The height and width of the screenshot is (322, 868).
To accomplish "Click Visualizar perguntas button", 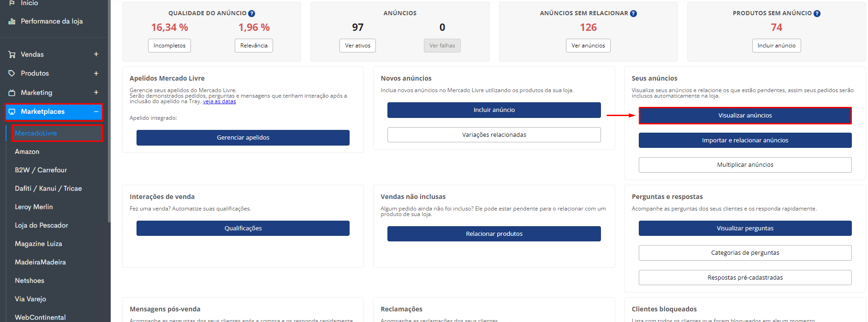I will pyautogui.click(x=745, y=228).
